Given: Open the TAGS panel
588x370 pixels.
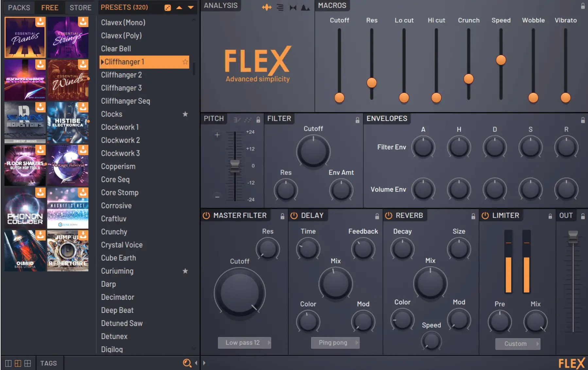Looking at the screenshot, I should coord(49,363).
